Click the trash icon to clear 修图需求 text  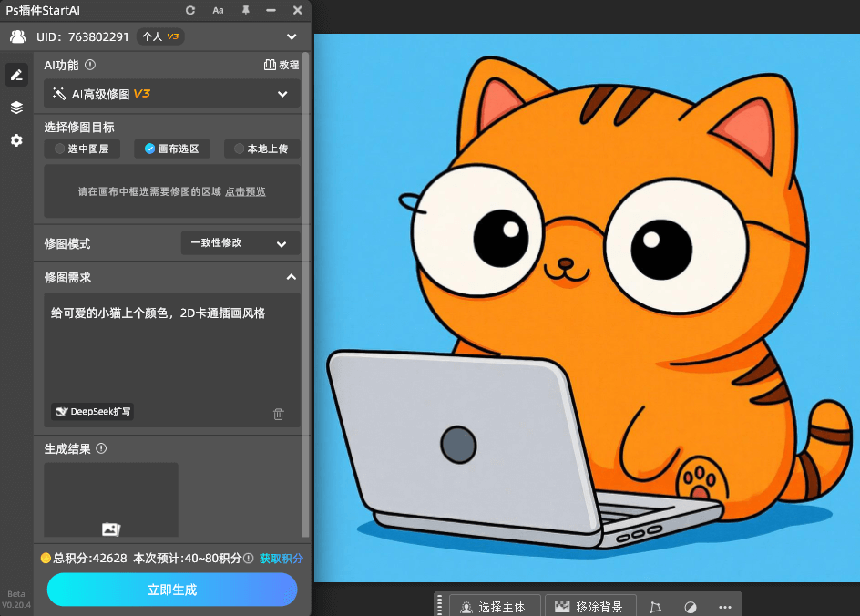[x=278, y=414]
